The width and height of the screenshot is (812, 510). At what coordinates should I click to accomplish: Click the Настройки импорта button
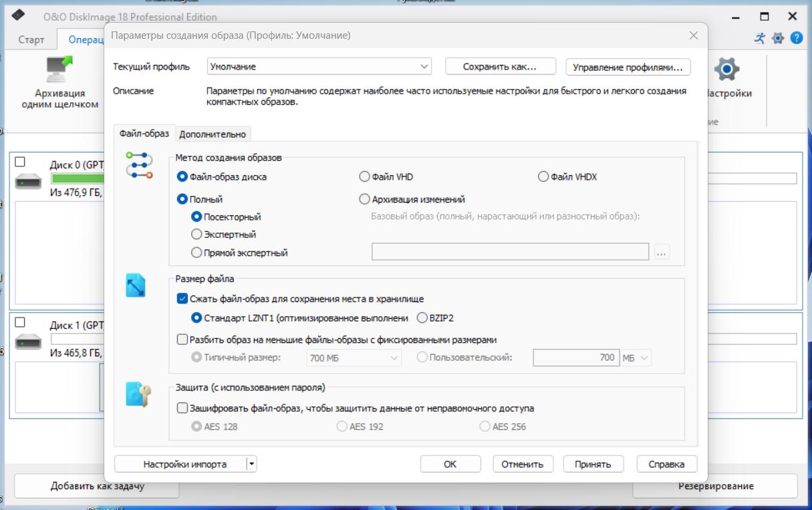[x=180, y=464]
